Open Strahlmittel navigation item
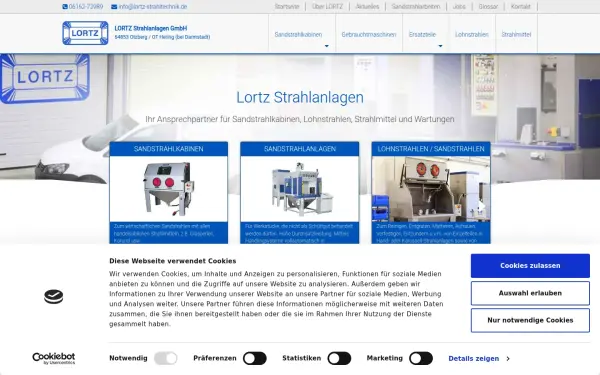Image resolution: width=600 pixels, height=375 pixels. (516, 34)
